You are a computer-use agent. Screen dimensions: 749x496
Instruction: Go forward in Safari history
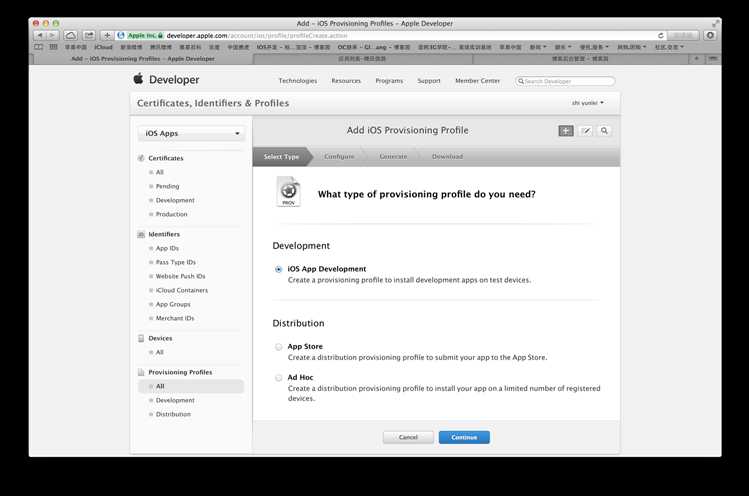pyautogui.click(x=53, y=35)
